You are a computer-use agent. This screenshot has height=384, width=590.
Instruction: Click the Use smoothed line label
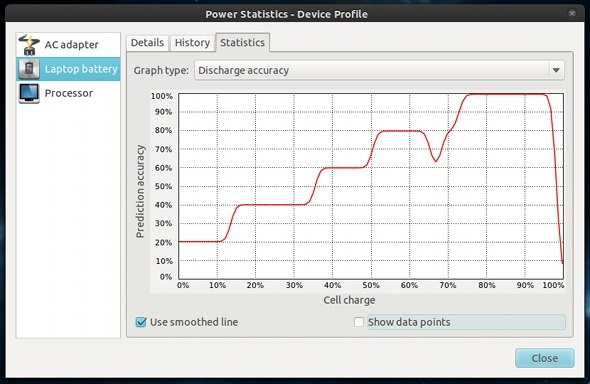(194, 322)
